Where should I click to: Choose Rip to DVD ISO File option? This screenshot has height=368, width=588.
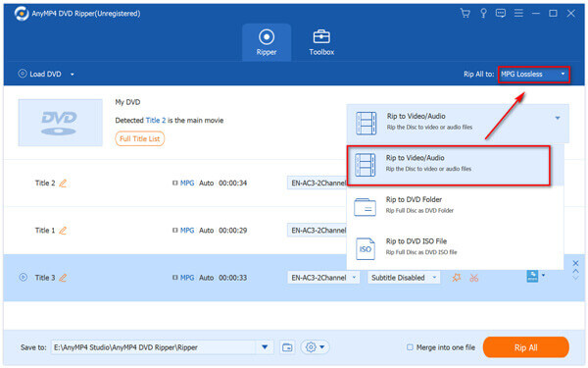click(x=455, y=247)
